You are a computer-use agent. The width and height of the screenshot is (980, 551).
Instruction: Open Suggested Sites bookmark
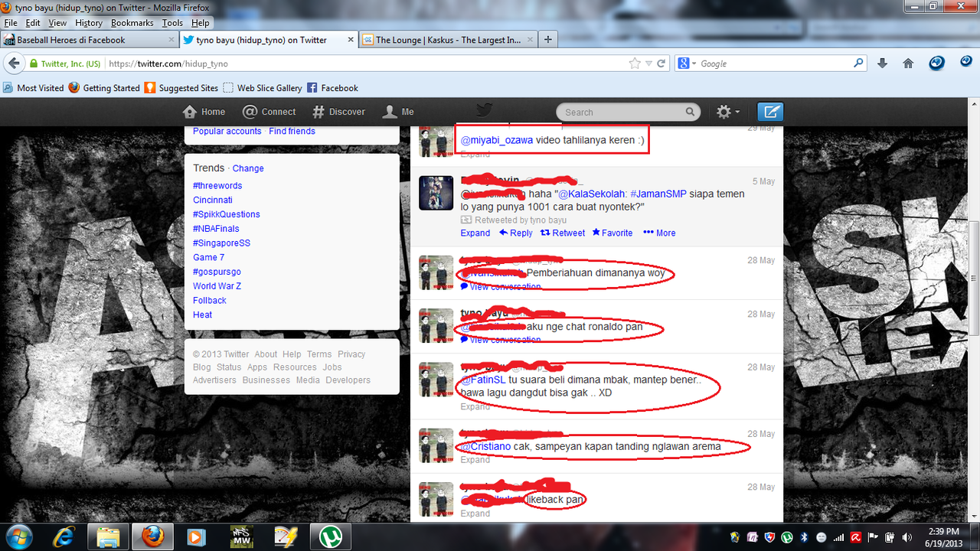tap(181, 88)
